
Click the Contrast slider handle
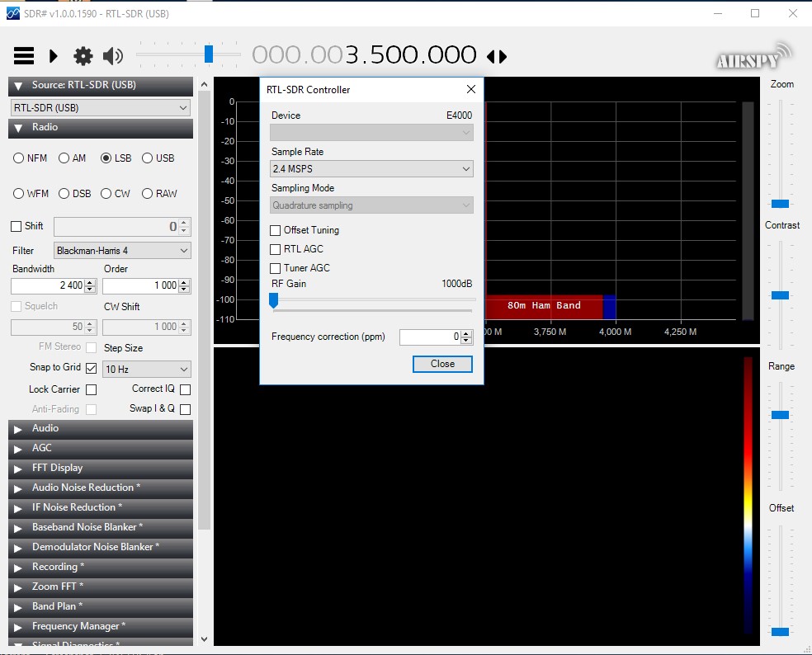780,295
